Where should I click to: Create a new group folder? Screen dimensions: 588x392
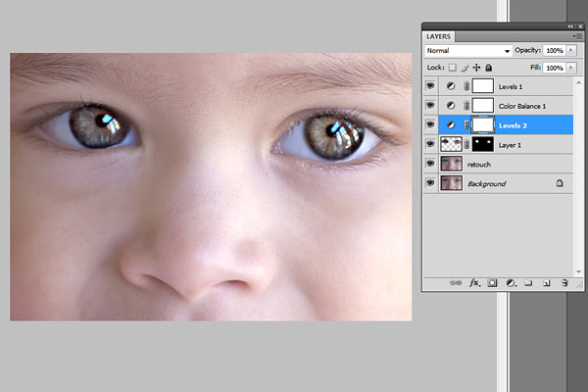[528, 283]
